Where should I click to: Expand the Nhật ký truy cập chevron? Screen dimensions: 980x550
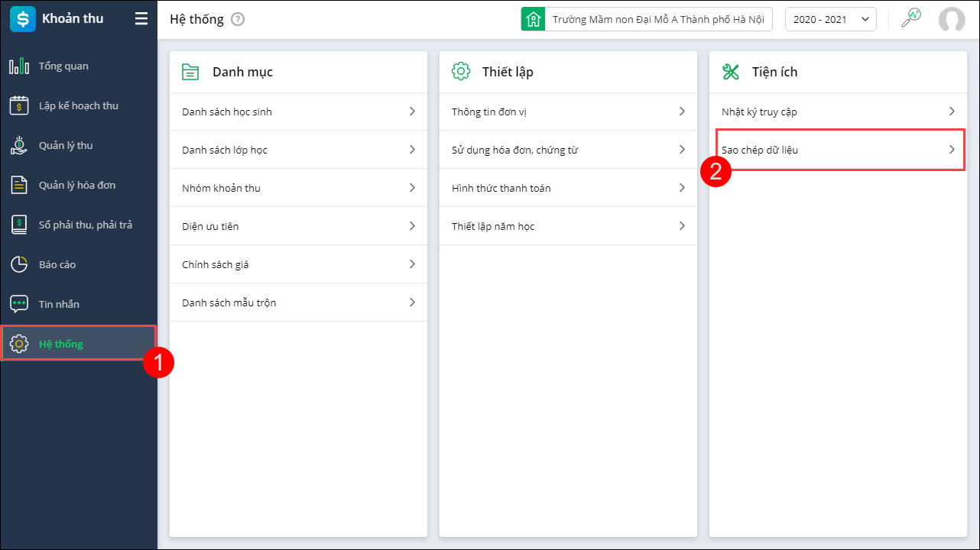click(952, 112)
